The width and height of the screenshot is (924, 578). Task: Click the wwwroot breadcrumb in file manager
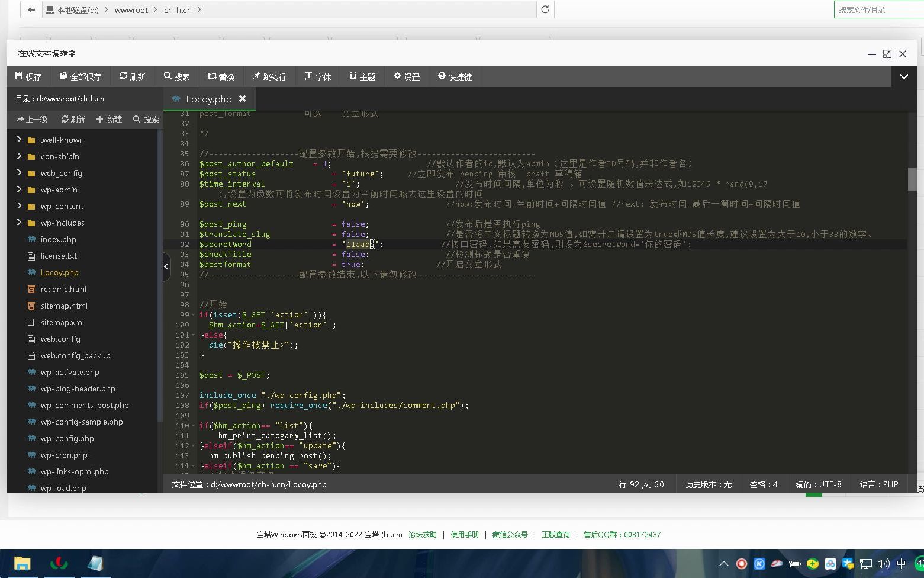tap(131, 10)
